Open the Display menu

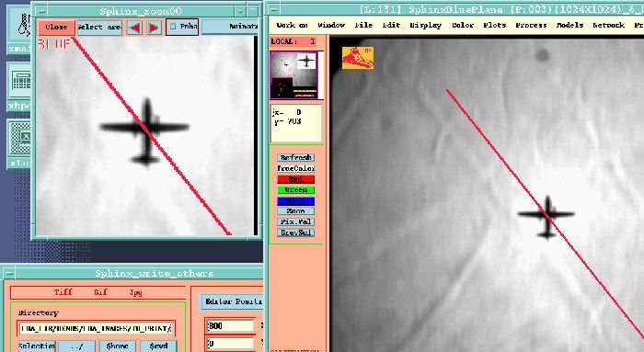click(x=425, y=26)
